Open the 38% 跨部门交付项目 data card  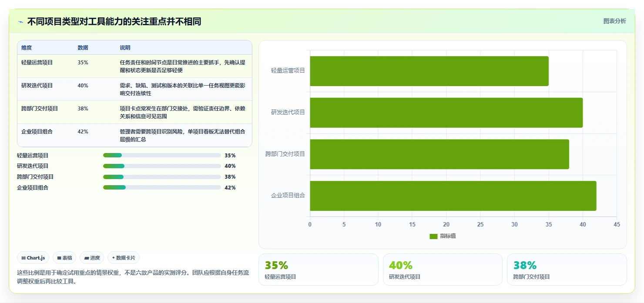(567, 270)
